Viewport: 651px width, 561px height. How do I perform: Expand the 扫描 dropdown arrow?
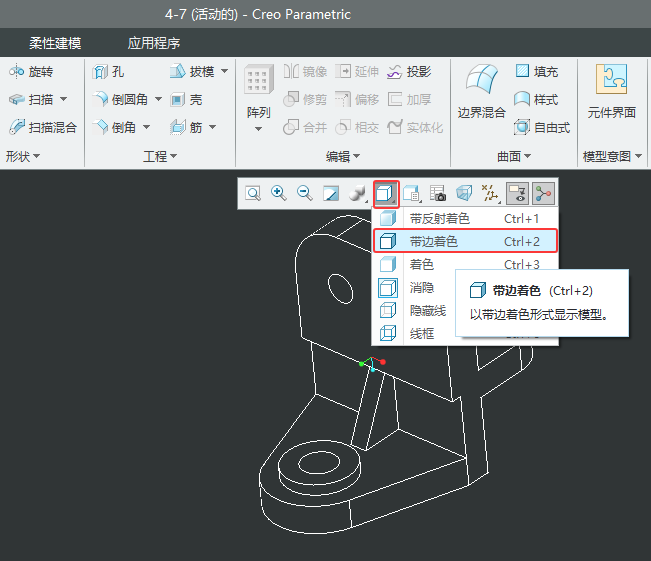tap(64, 99)
